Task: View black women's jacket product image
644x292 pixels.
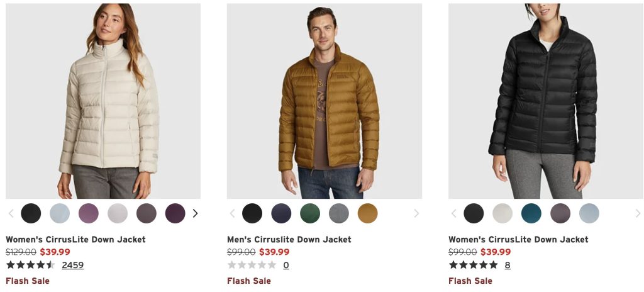Action: tap(546, 101)
